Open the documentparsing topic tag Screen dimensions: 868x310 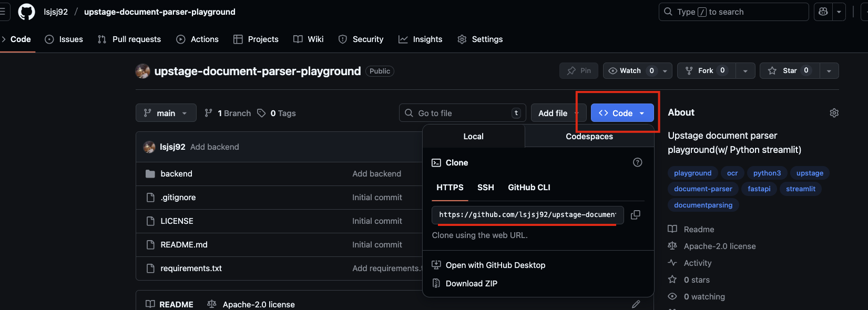coord(703,205)
